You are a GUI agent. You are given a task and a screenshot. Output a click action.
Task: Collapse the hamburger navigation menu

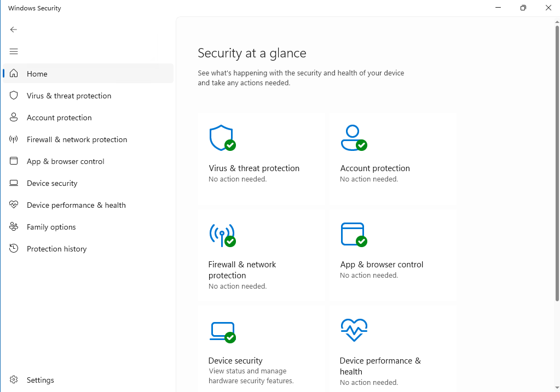[14, 51]
